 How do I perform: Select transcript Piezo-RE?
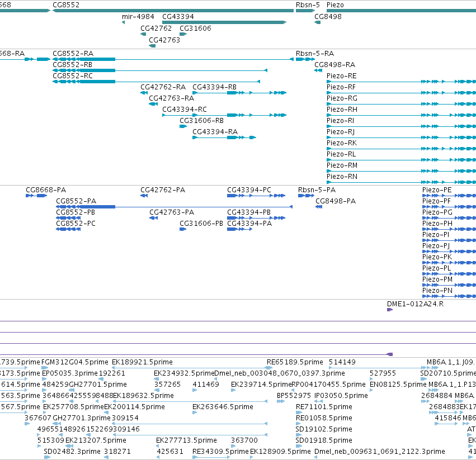342,76
